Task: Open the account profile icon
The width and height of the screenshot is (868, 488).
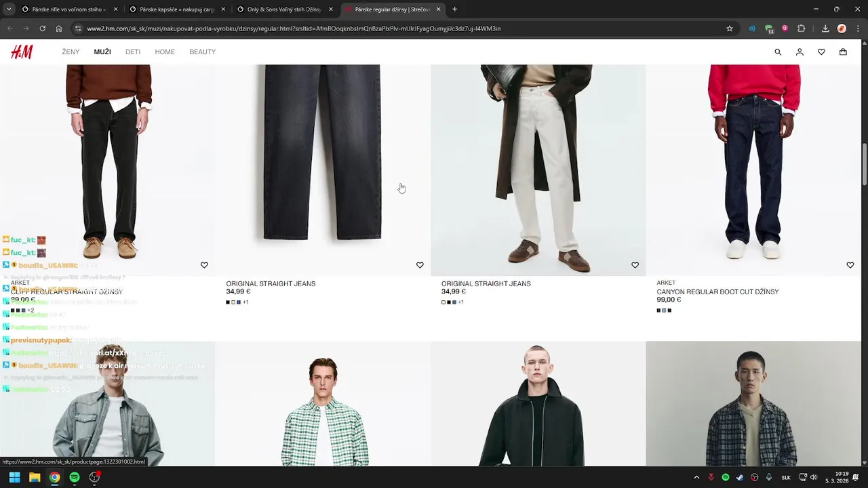Action: (x=800, y=52)
